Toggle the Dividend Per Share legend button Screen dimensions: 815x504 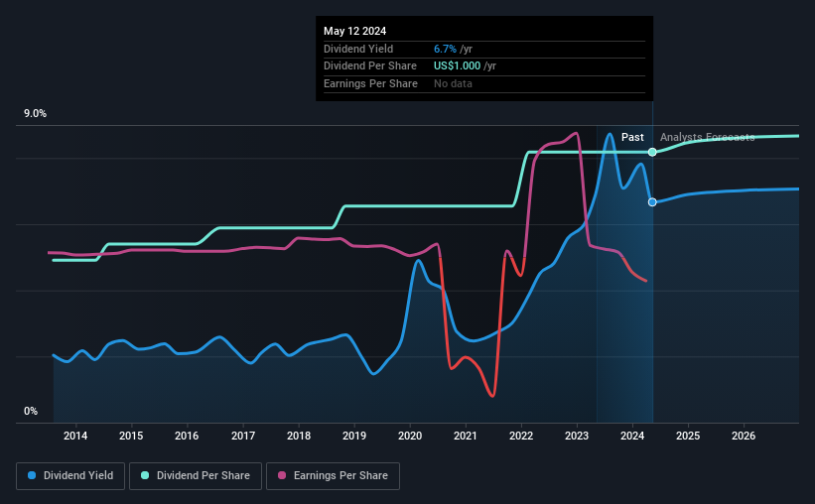tap(196, 476)
